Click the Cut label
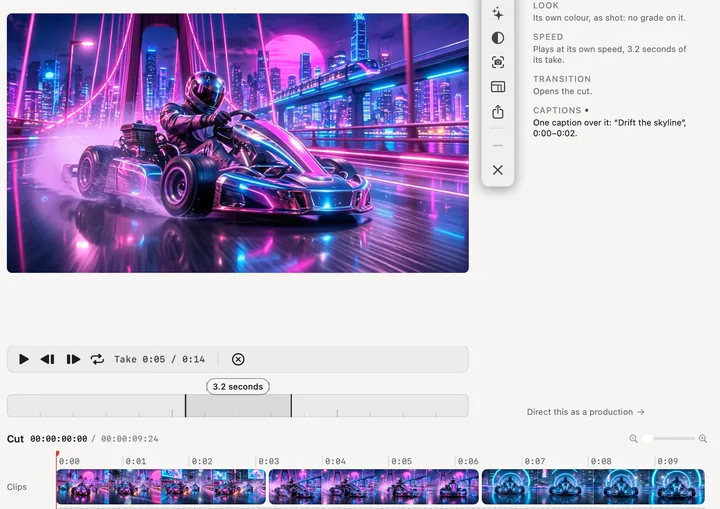The height and width of the screenshot is (509, 720). pyautogui.click(x=15, y=439)
